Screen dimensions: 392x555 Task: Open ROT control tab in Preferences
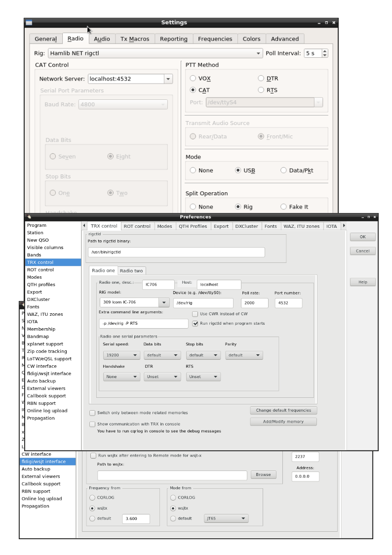click(x=137, y=226)
